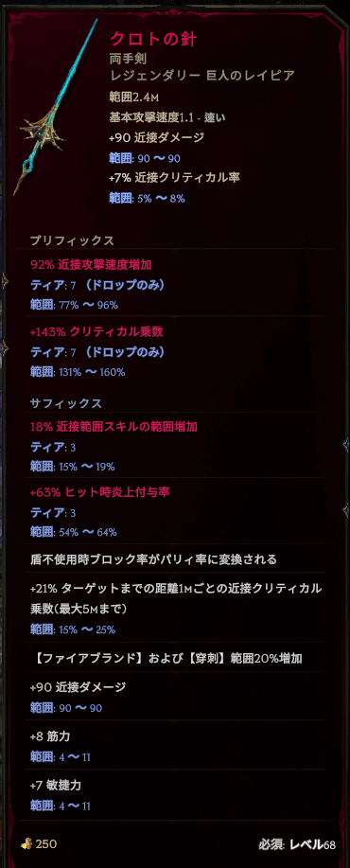The height and width of the screenshot is (868, 350).
Task: Click the left-edge marker beside 近接攻撃速度増加 prefix
Action: (5, 281)
